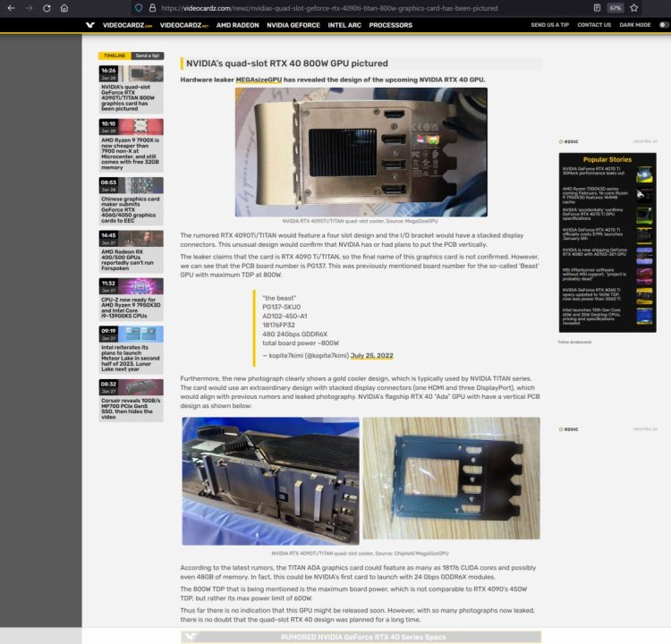Open the VIDEOCARDZ.net nav link
This screenshot has width=671, height=644.
click(184, 25)
